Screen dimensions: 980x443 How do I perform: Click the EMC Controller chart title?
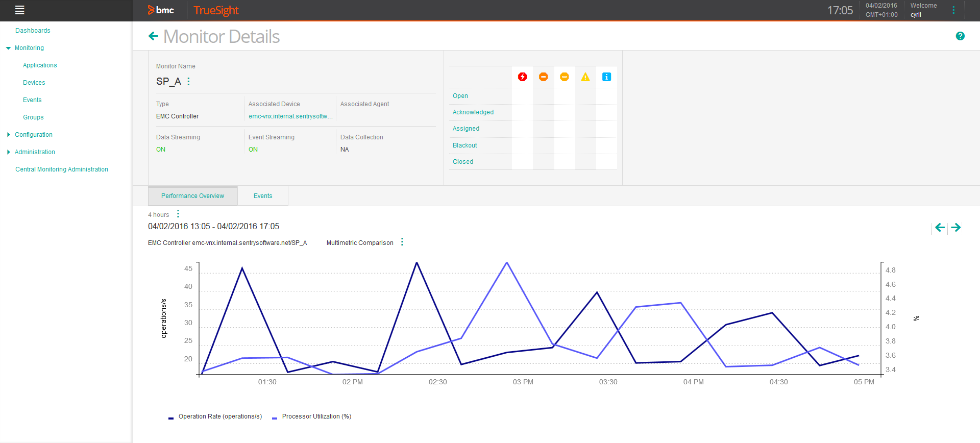point(227,243)
